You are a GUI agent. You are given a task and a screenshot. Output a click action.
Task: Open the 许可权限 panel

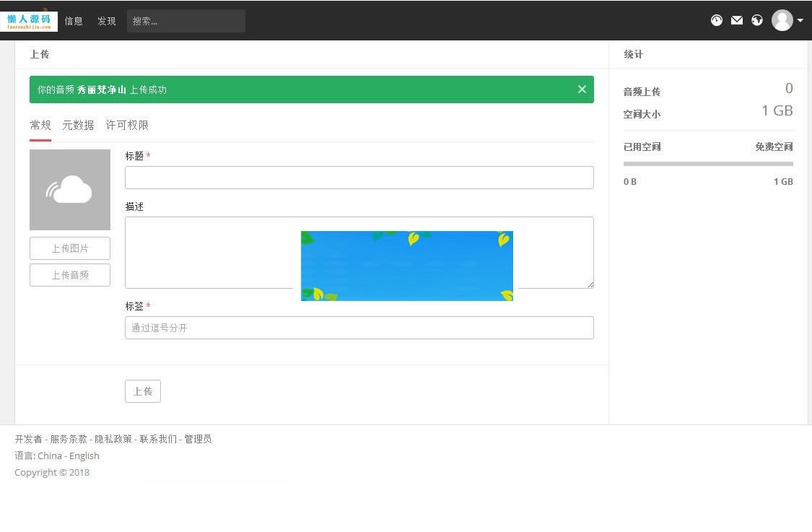tap(128, 125)
